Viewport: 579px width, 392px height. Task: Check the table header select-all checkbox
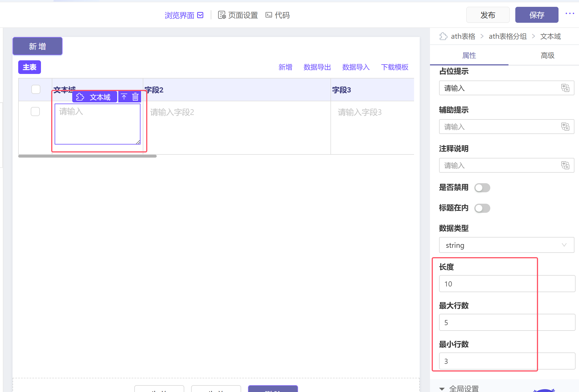click(36, 89)
